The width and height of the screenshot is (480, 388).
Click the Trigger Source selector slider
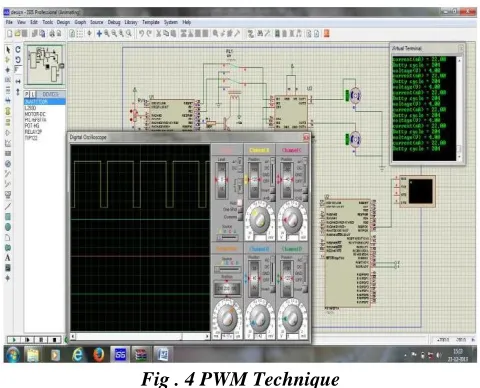[228, 237]
